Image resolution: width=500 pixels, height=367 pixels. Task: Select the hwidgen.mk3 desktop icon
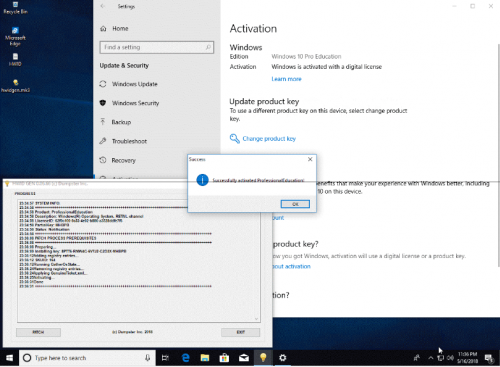pyautogui.click(x=15, y=86)
